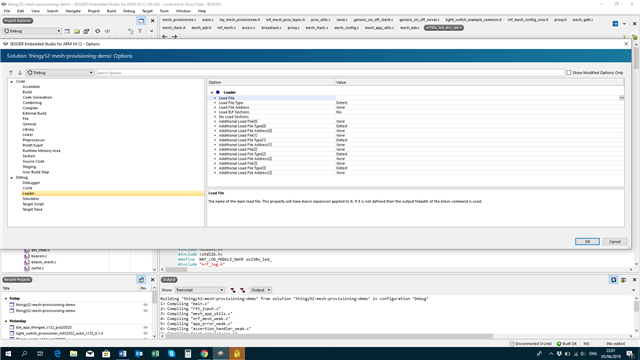Click the dock window icon in Project Explorer header
The height and width of the screenshot is (360, 640).
(141, 21)
